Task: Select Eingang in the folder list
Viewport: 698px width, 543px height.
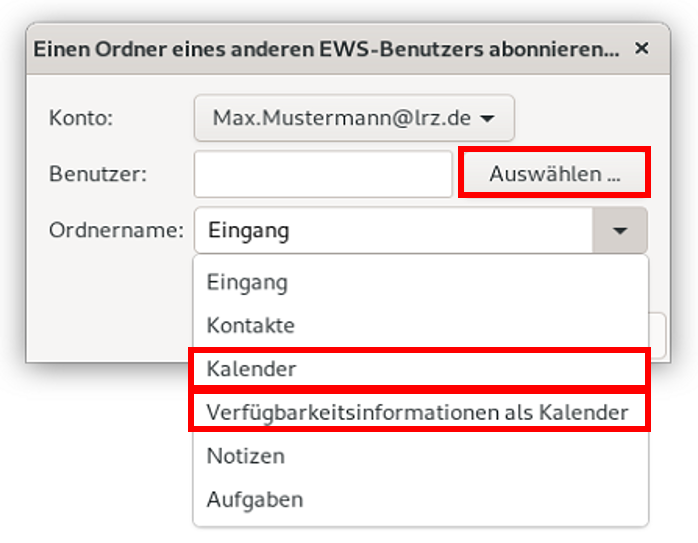Action: point(248,282)
